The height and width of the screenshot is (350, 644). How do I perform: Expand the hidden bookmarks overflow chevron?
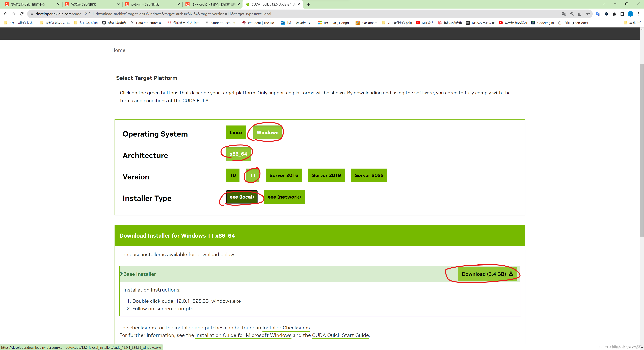(617, 23)
